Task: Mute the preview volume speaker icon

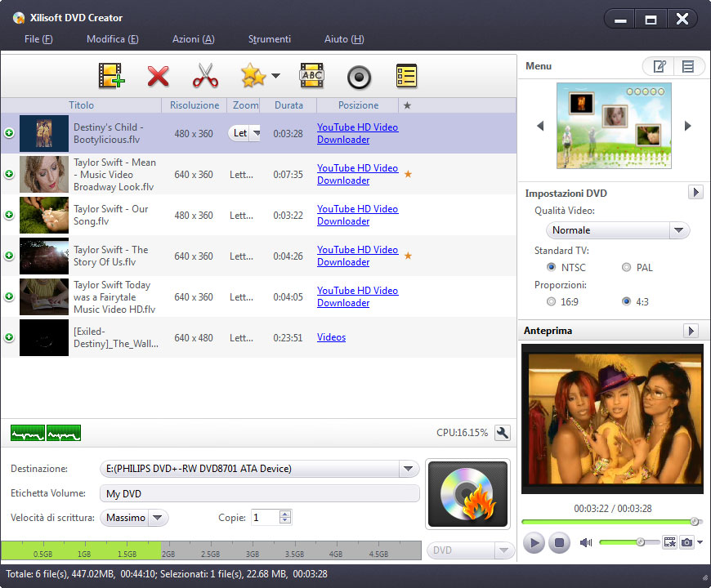Action: (586, 542)
